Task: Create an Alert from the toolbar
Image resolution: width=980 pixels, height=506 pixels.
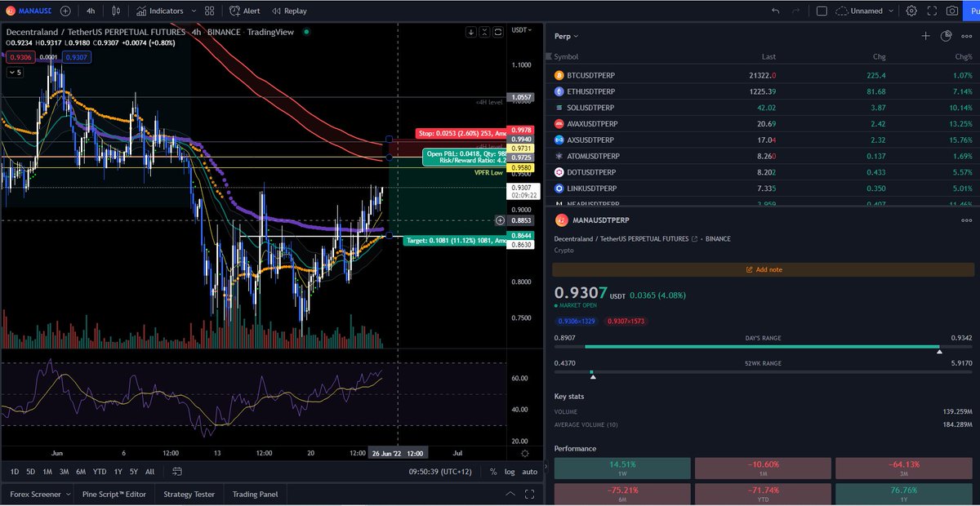Action: coord(245,11)
